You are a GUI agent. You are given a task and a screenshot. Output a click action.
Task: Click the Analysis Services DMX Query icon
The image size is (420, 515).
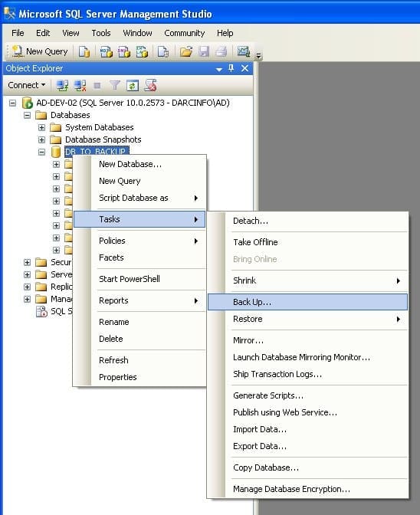(124, 51)
